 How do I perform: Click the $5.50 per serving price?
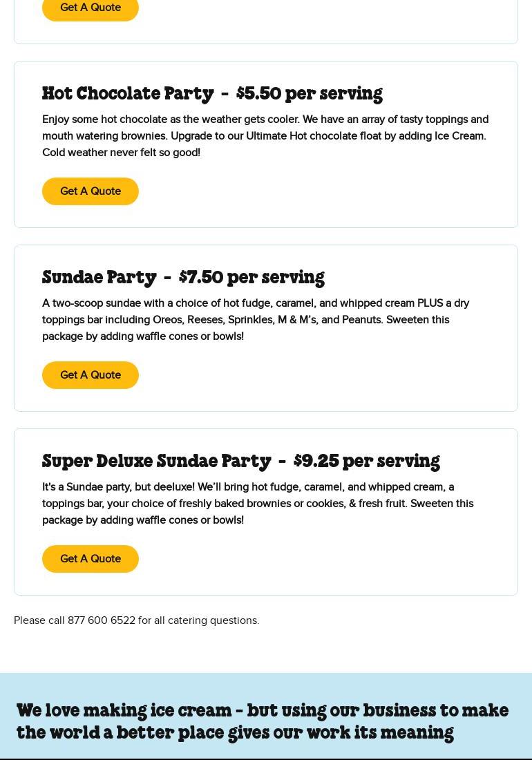point(309,93)
